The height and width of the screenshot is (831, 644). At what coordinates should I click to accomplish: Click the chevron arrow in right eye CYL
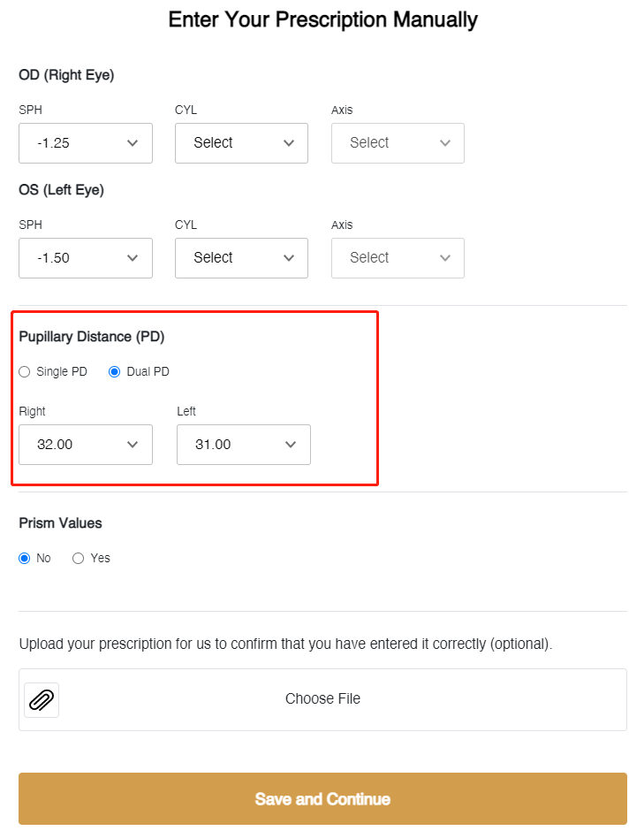[x=289, y=143]
